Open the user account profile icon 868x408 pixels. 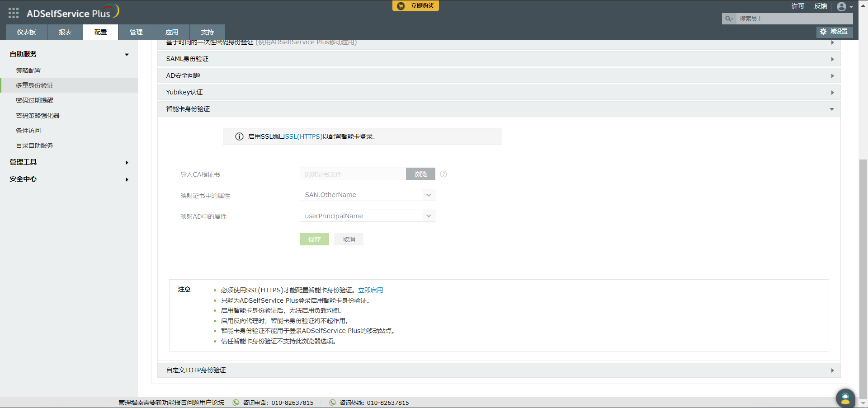(842, 7)
